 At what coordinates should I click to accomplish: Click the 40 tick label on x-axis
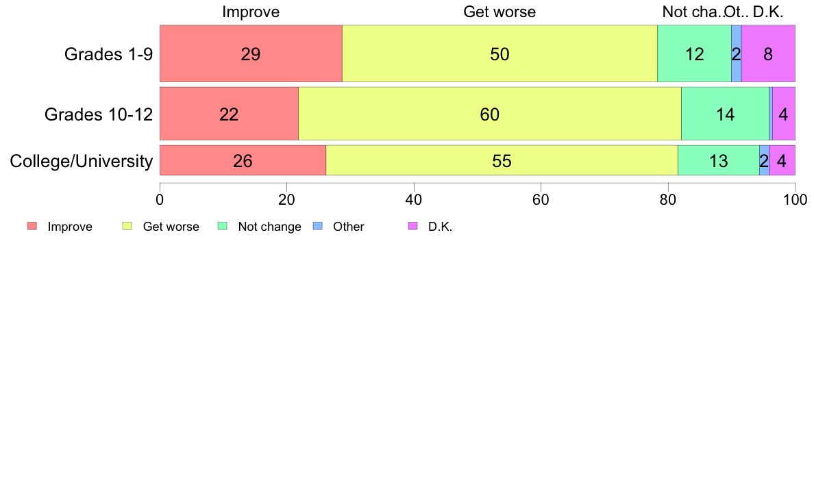tap(414, 200)
